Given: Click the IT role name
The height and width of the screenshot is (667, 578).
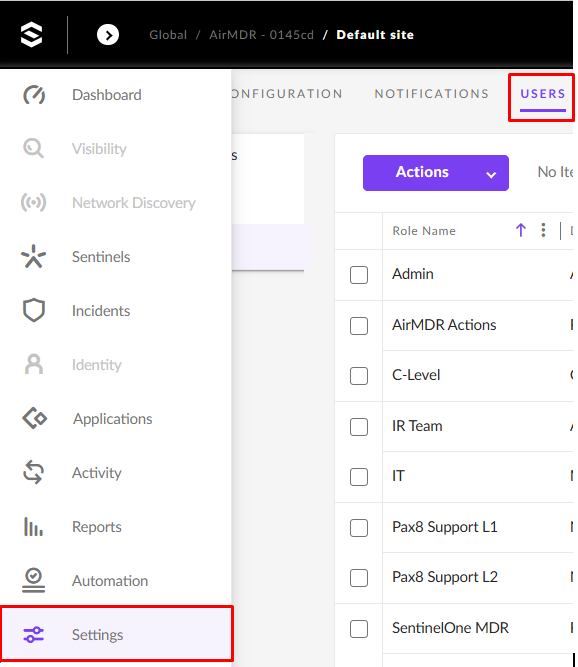Looking at the screenshot, I should [x=399, y=476].
